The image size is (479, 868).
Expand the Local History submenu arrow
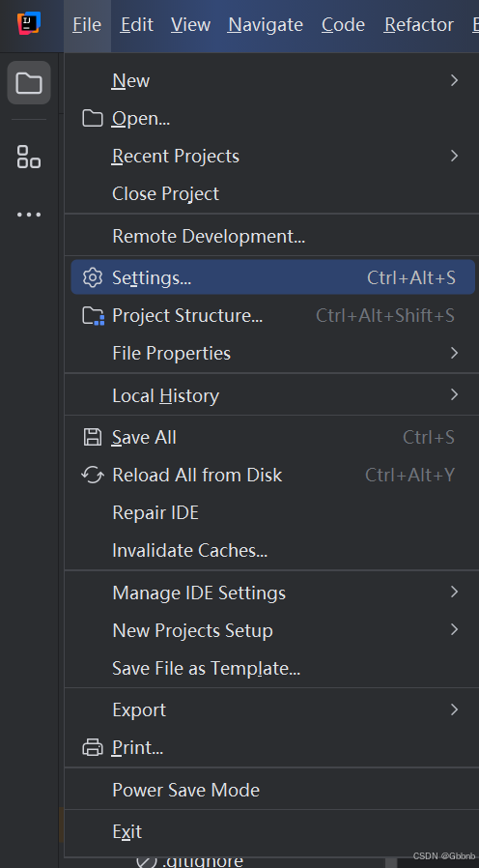(x=454, y=394)
